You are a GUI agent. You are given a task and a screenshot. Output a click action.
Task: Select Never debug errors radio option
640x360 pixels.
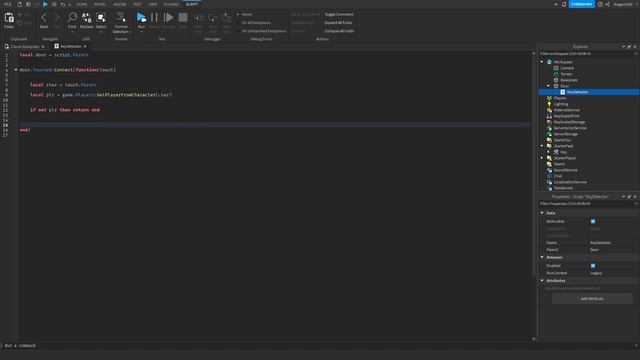[x=238, y=14]
